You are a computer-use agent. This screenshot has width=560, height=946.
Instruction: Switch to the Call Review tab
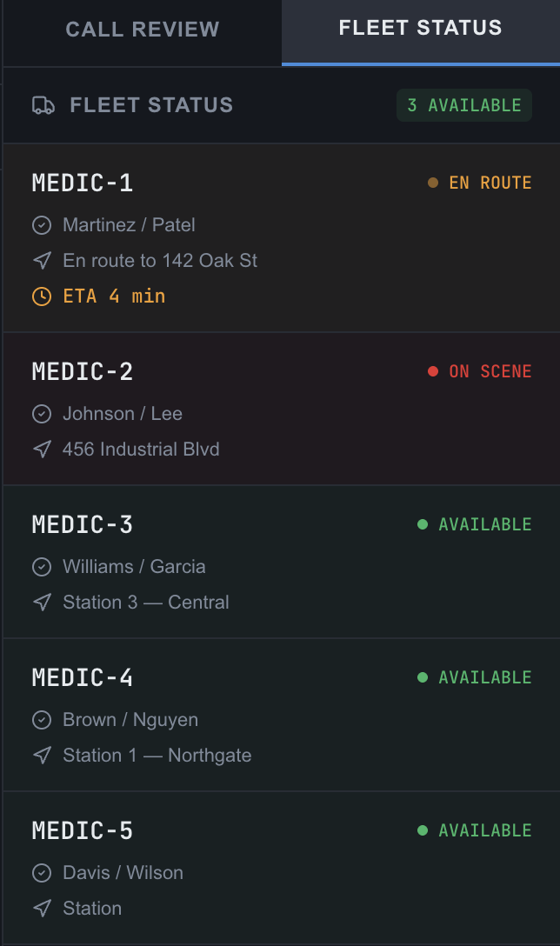point(143,29)
